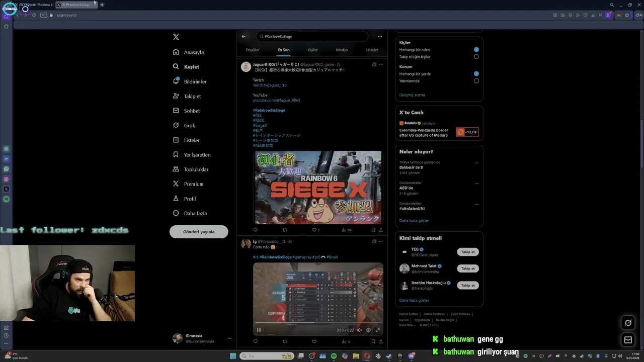This screenshot has width=644, height=362.
Task: Open Sohbet messages
Action: coord(186,111)
